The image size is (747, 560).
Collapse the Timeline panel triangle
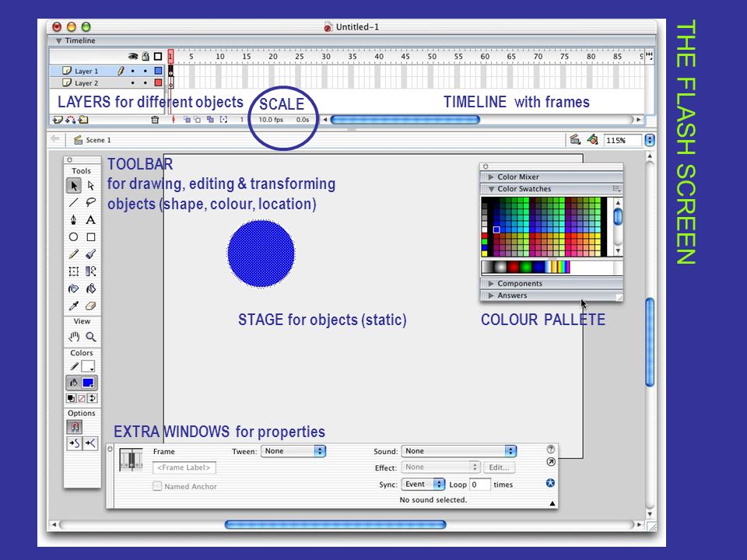pos(58,41)
